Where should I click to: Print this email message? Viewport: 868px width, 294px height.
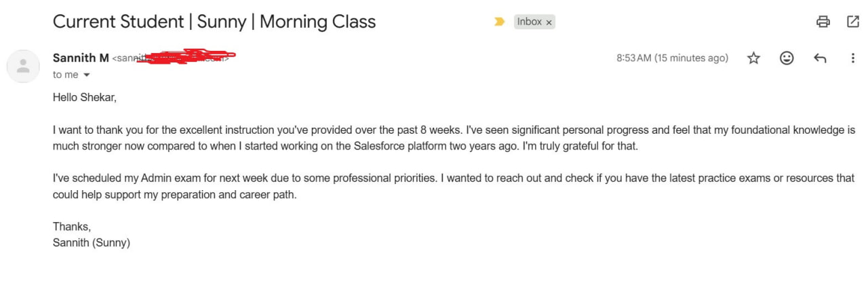click(823, 22)
